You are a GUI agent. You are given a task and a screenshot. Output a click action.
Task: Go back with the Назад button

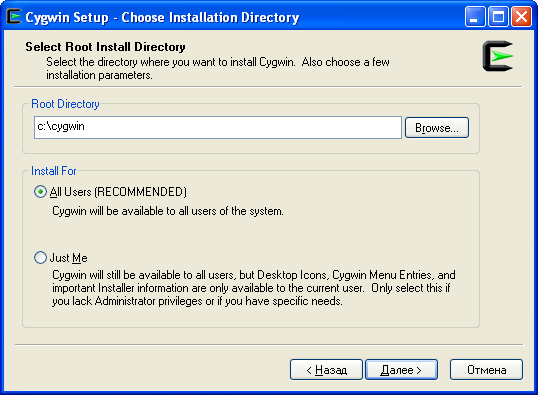pyautogui.click(x=326, y=370)
